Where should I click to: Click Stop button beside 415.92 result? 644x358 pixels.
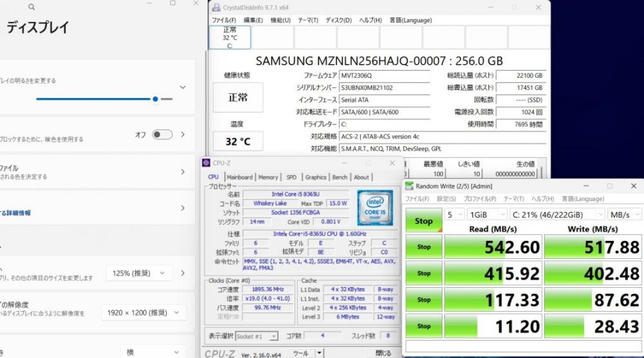[424, 273]
